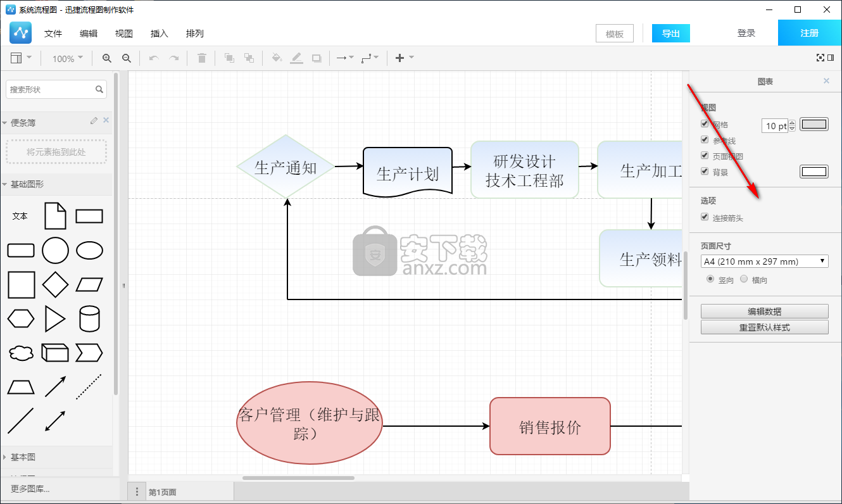Viewport: 842px width, 504px height.
Task: Open the background color swatch
Action: pyautogui.click(x=814, y=172)
